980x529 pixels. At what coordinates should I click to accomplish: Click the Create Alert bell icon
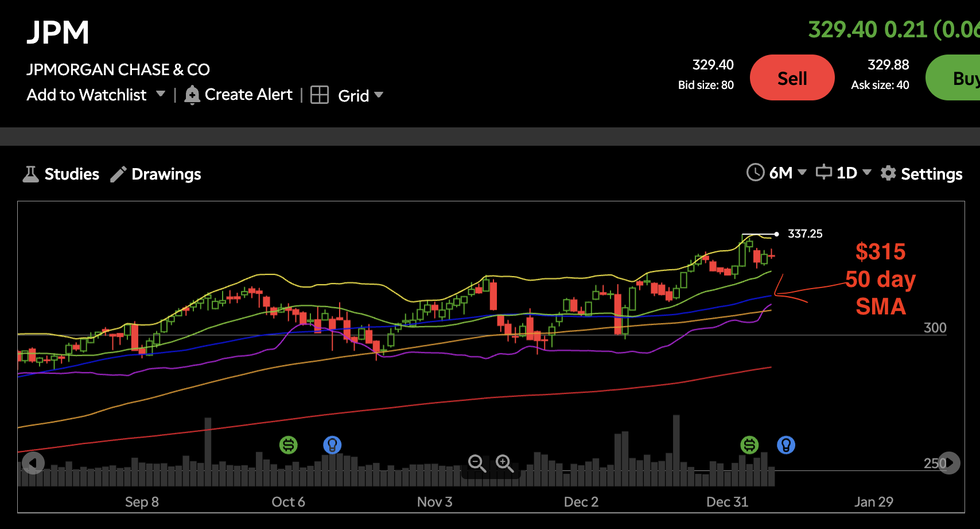tap(192, 95)
